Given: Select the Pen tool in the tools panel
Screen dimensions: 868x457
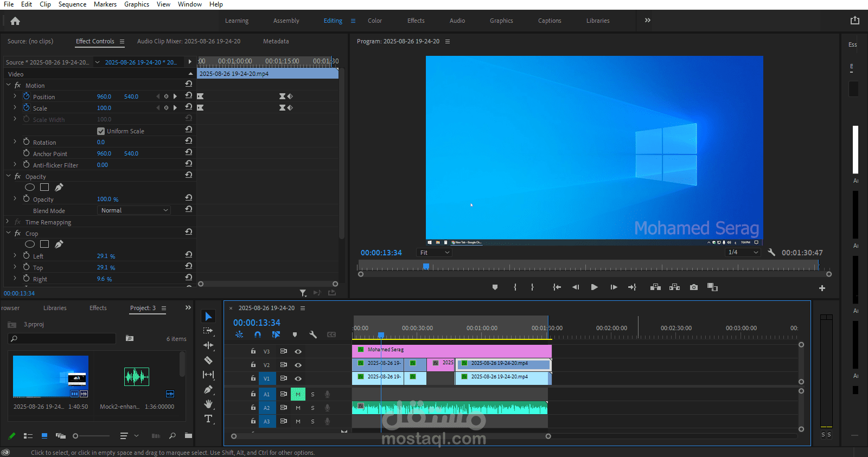Looking at the screenshot, I should click(208, 389).
